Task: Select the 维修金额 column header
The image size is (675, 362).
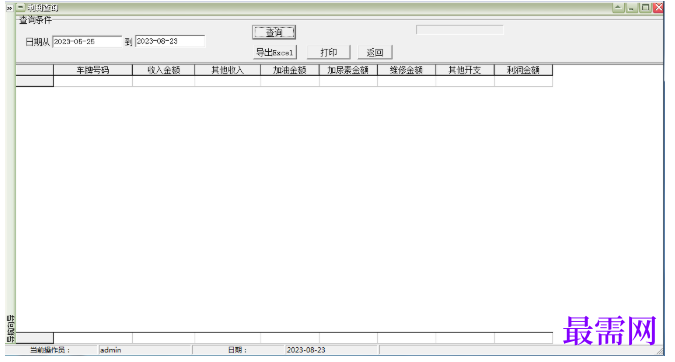Action: (406, 70)
